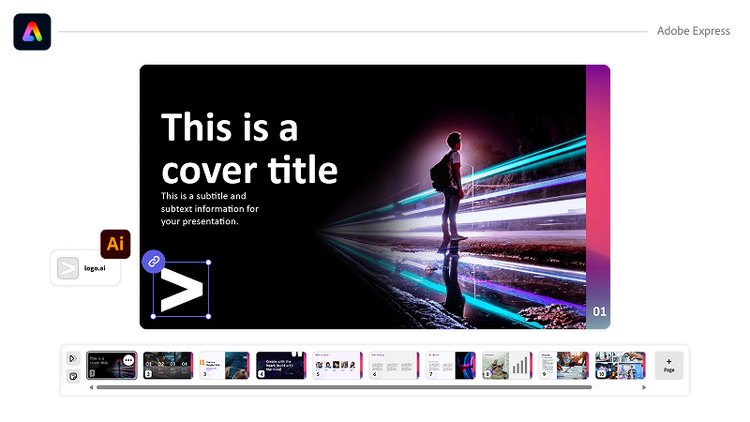The height and width of the screenshot is (422, 750).
Task: Add a new page with plus button
Action: pos(669,365)
